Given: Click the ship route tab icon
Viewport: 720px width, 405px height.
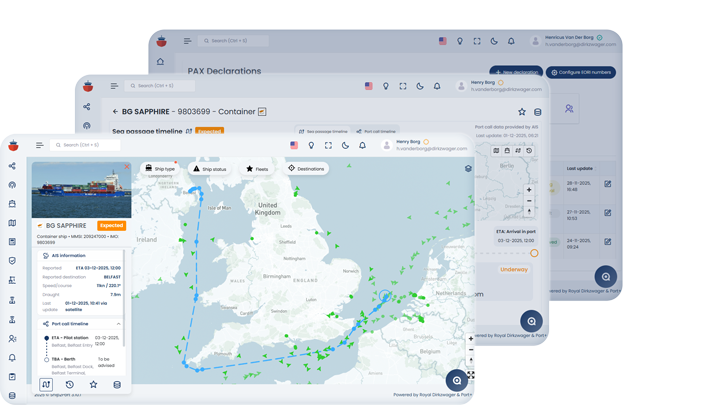Looking at the screenshot, I should (x=46, y=384).
